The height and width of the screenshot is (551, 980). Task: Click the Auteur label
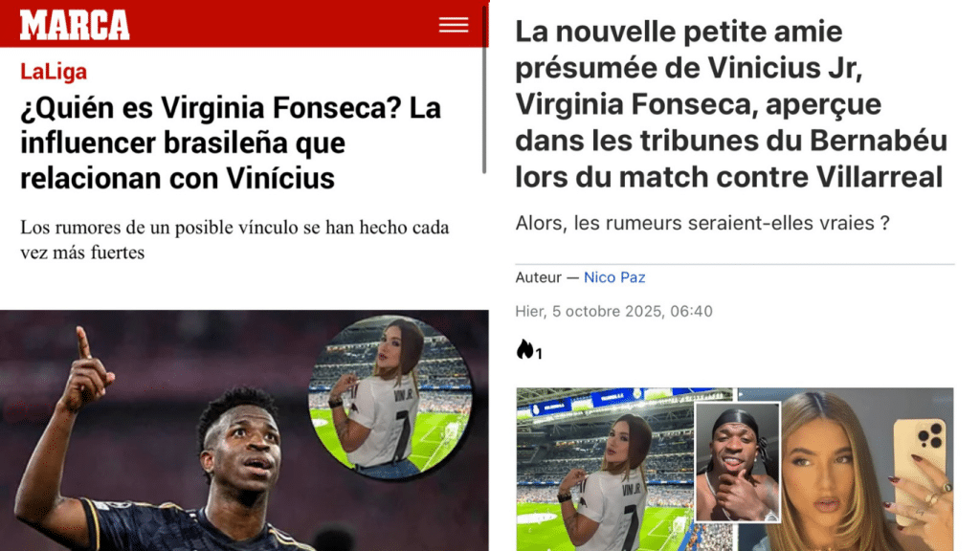tap(538, 277)
